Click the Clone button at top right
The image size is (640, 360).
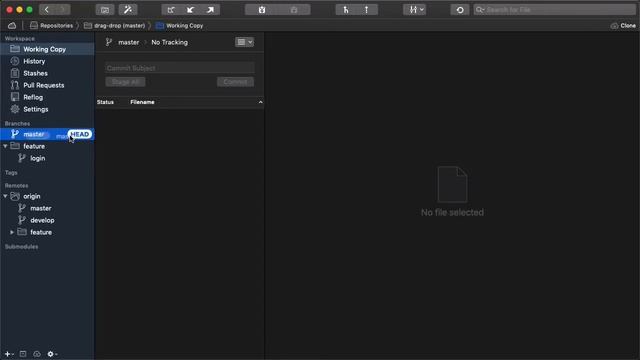623,25
